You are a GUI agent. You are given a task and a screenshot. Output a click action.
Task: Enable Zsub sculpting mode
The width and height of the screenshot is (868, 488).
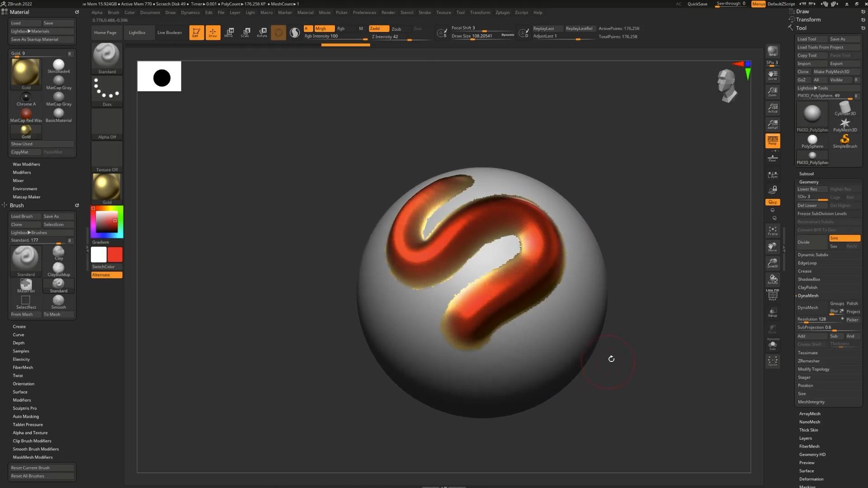[x=396, y=28]
